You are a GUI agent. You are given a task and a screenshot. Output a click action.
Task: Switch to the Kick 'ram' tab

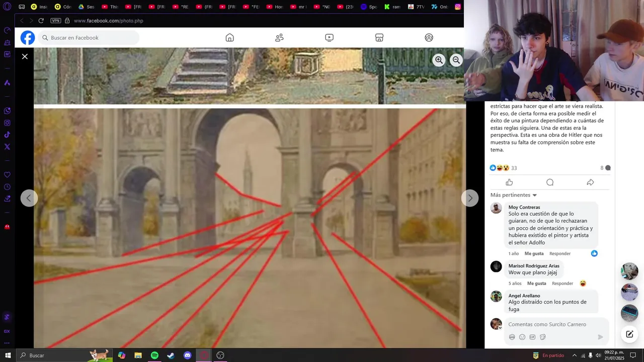point(392,7)
